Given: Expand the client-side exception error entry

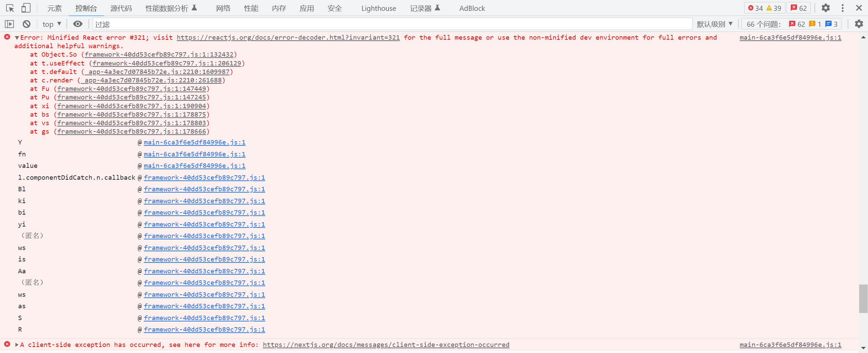Looking at the screenshot, I should pos(17,345).
